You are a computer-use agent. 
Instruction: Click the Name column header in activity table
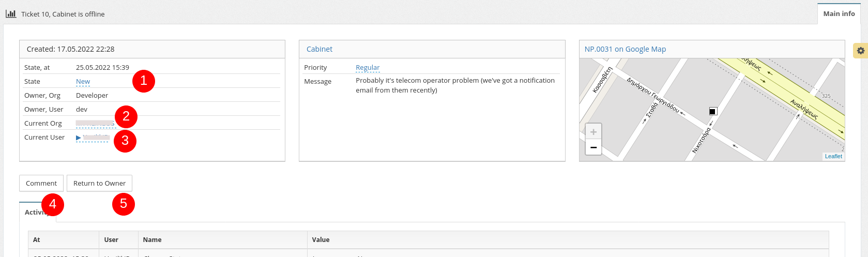click(x=153, y=240)
